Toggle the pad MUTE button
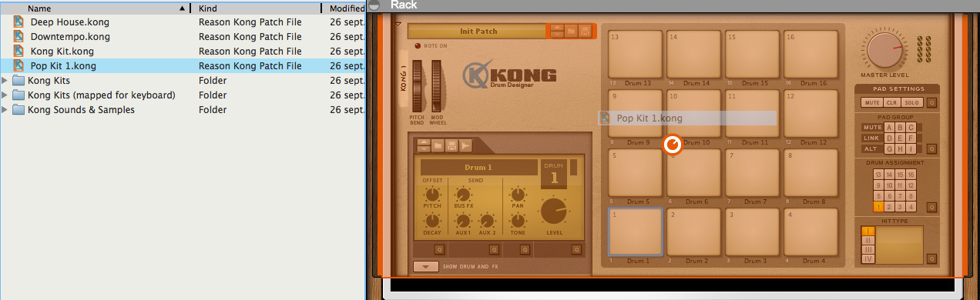 871,102
